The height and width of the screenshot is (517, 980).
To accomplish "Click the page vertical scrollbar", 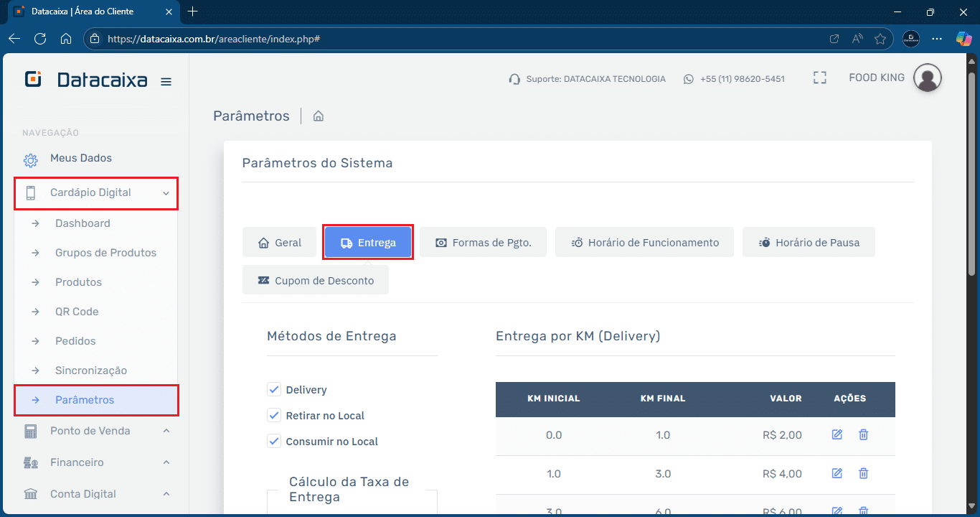I will pos(971,172).
